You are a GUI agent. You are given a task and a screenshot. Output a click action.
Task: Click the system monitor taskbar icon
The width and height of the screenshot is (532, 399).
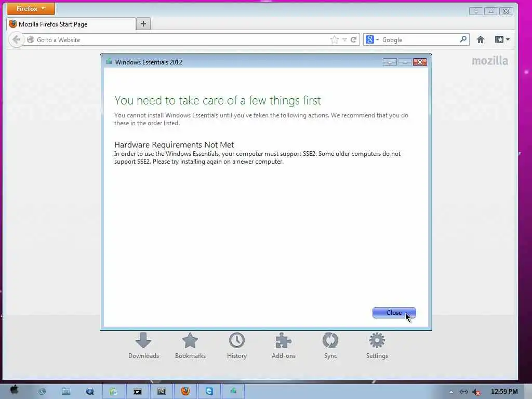162,392
